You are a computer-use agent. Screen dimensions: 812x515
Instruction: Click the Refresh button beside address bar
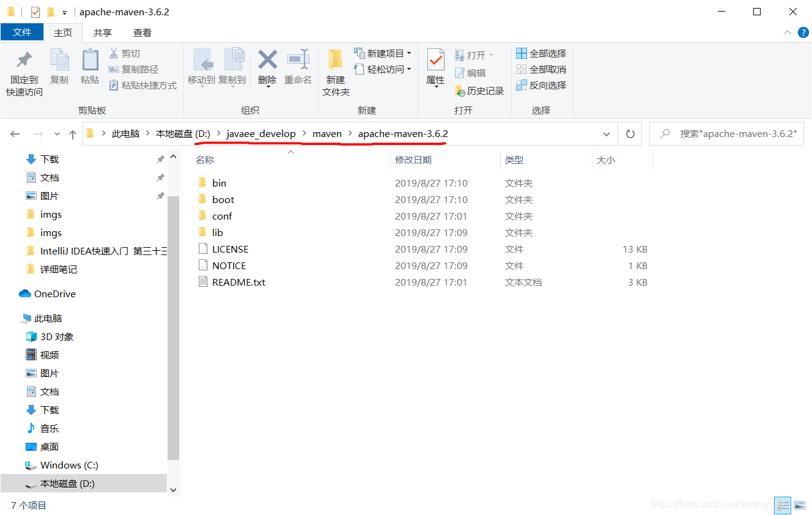[x=630, y=134]
